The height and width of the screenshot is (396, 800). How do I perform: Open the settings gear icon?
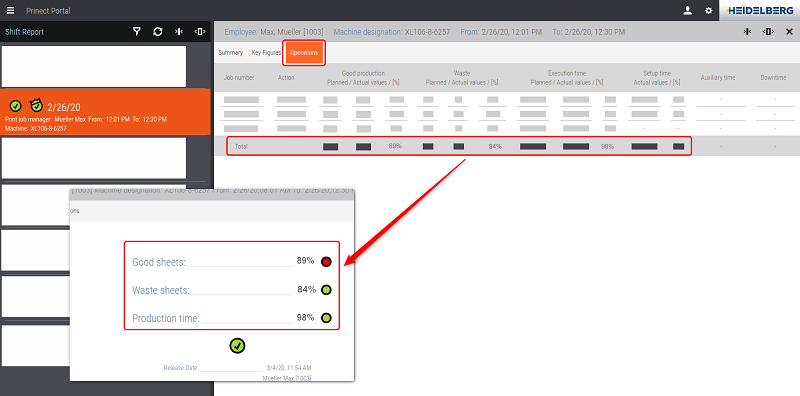[x=708, y=10]
